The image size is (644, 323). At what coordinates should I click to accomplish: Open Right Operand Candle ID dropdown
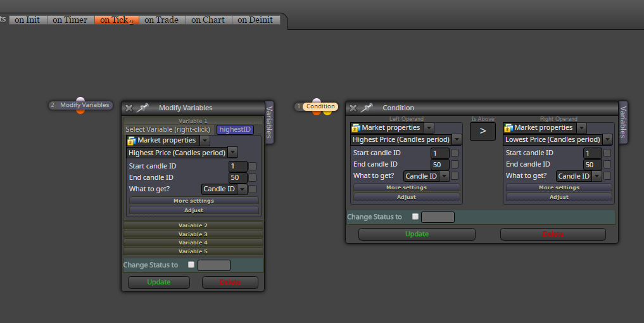click(x=597, y=176)
